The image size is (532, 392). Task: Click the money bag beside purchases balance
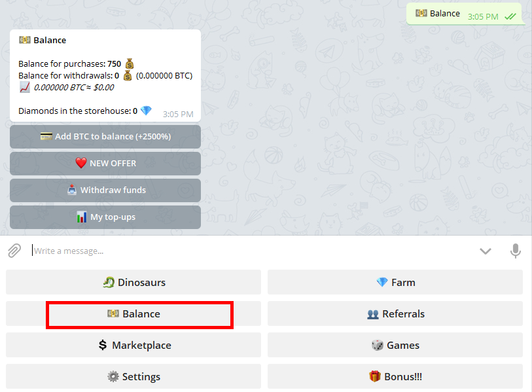coord(130,63)
